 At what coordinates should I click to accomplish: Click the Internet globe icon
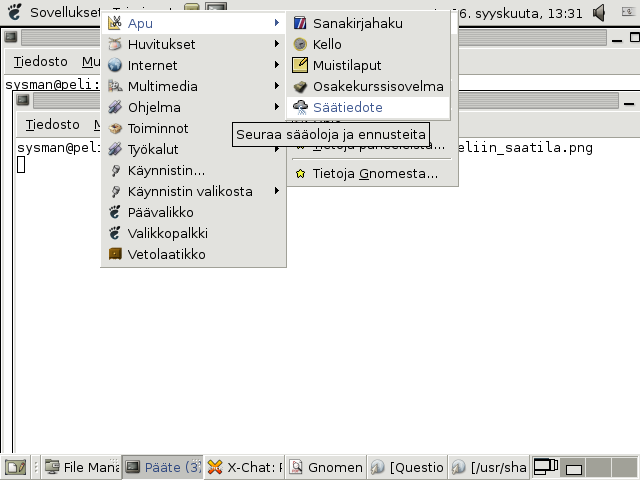115,64
